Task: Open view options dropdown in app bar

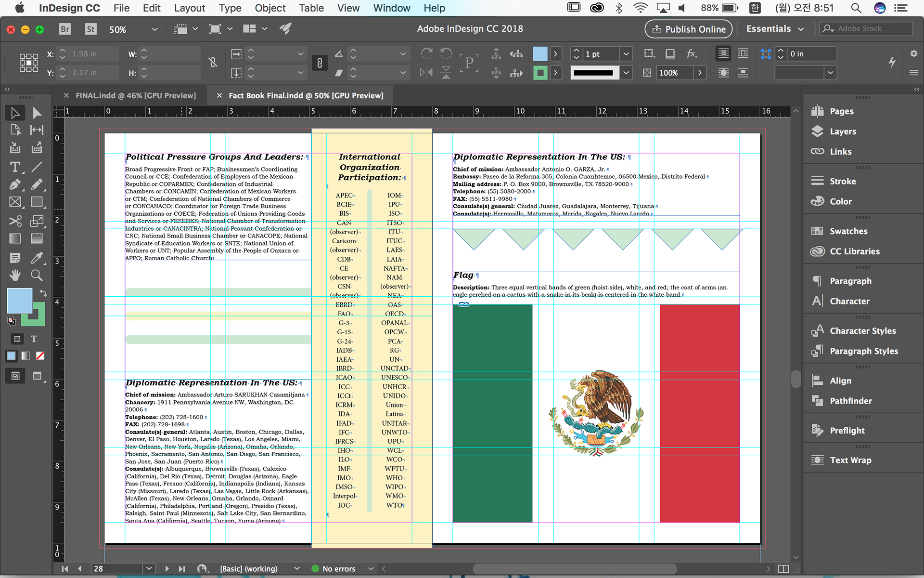Action: coord(185,29)
